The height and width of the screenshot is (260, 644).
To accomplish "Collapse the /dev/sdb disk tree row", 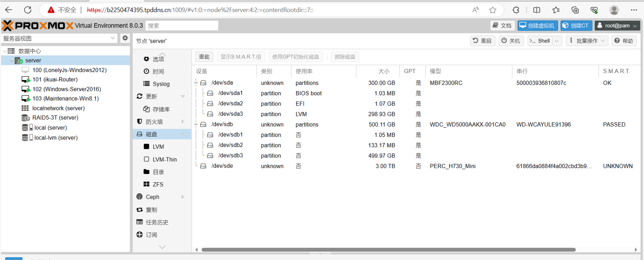I will (196, 125).
